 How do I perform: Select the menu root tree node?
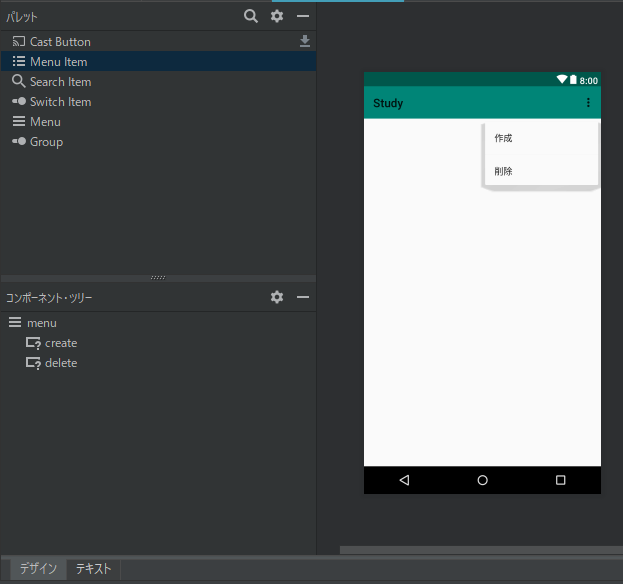pyautogui.click(x=41, y=323)
